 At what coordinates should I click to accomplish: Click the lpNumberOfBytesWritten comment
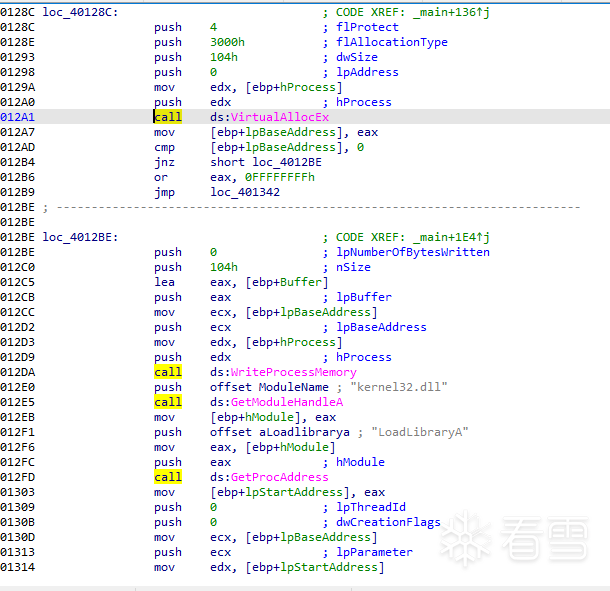point(413,252)
